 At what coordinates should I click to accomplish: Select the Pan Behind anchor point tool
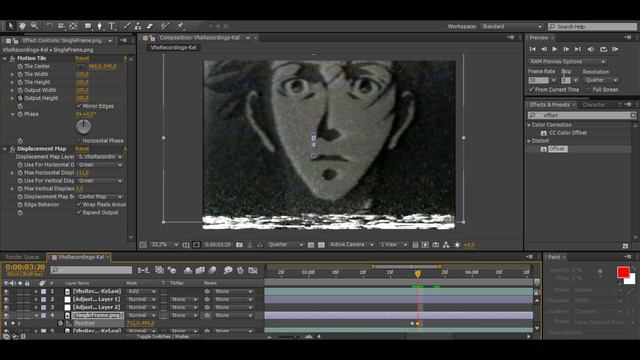pyautogui.click(x=73, y=26)
